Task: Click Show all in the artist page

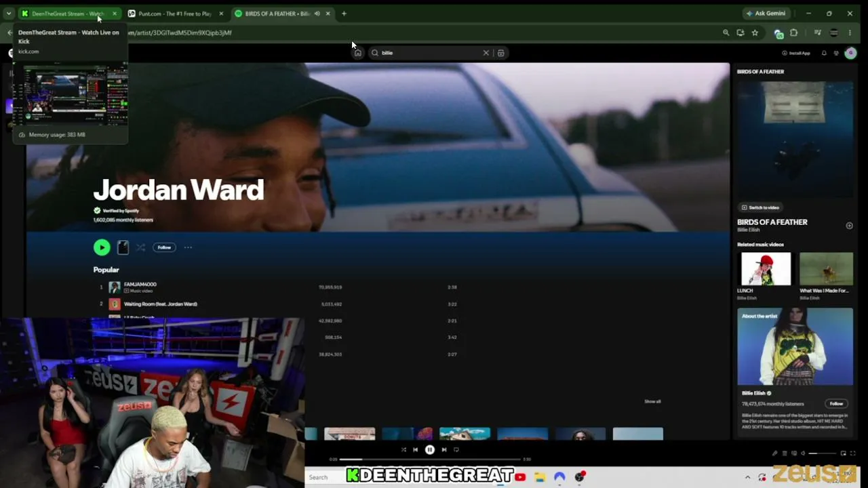Action: click(x=652, y=401)
